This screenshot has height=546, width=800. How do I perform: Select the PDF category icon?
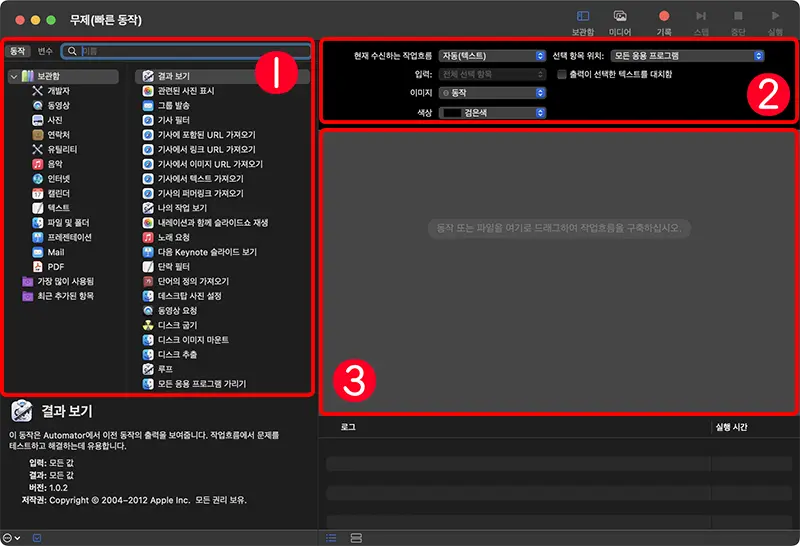[37, 267]
